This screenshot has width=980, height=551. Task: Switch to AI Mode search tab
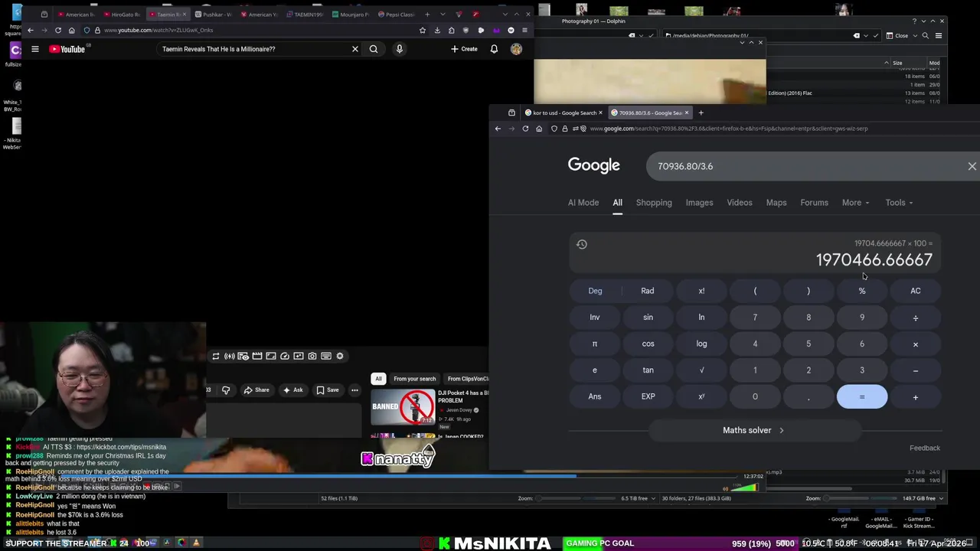tap(583, 203)
